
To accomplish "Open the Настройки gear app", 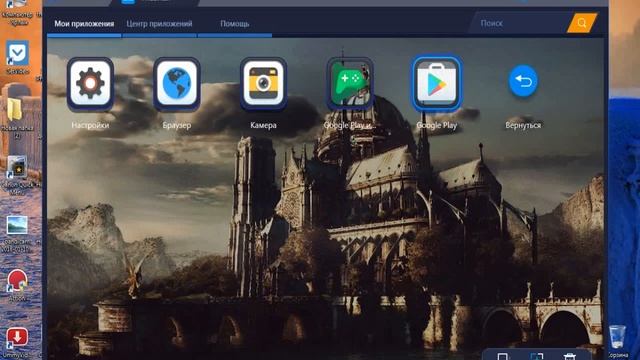I will pyautogui.click(x=90, y=83).
